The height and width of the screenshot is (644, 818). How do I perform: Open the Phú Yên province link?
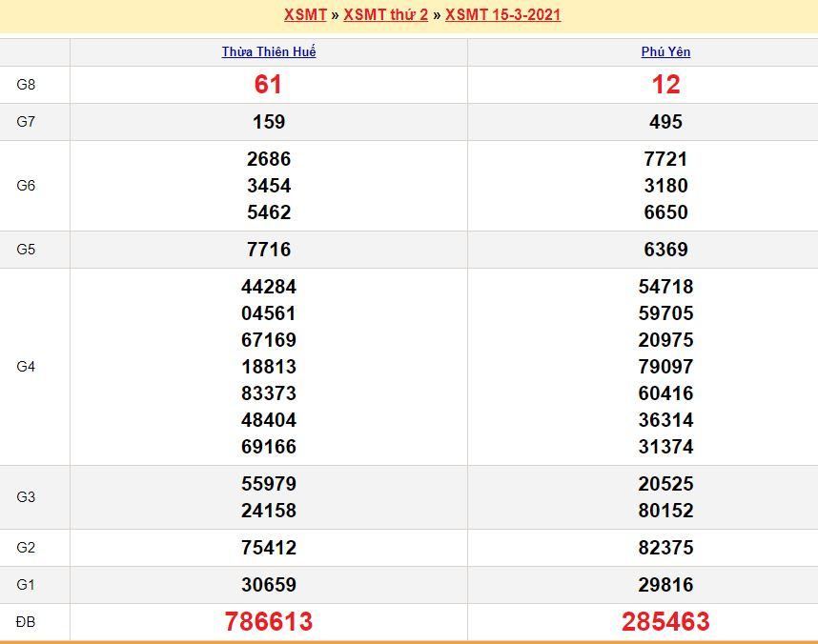coord(665,51)
